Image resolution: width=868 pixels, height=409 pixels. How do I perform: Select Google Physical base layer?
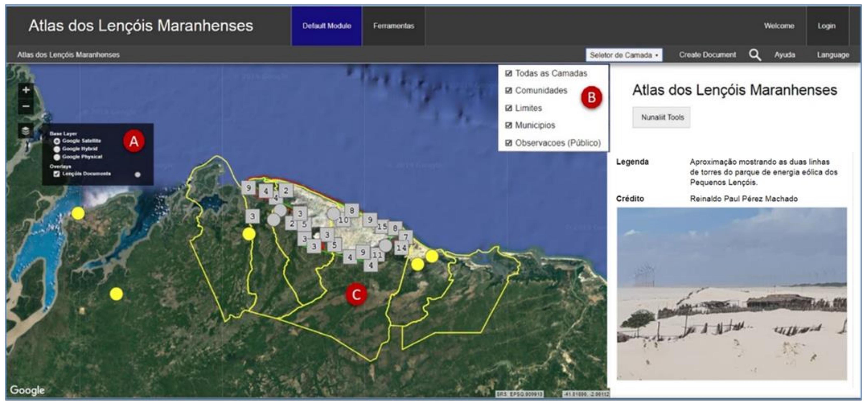click(x=57, y=157)
